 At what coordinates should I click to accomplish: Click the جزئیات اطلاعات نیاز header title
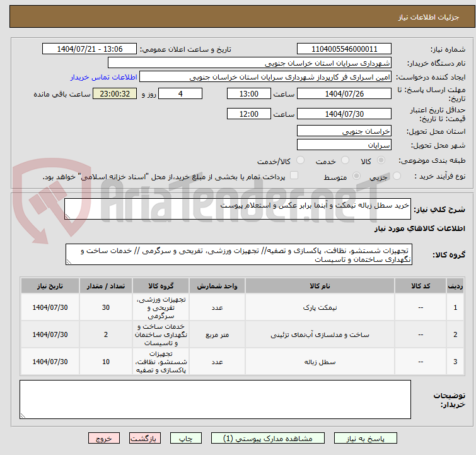[x=428, y=17]
